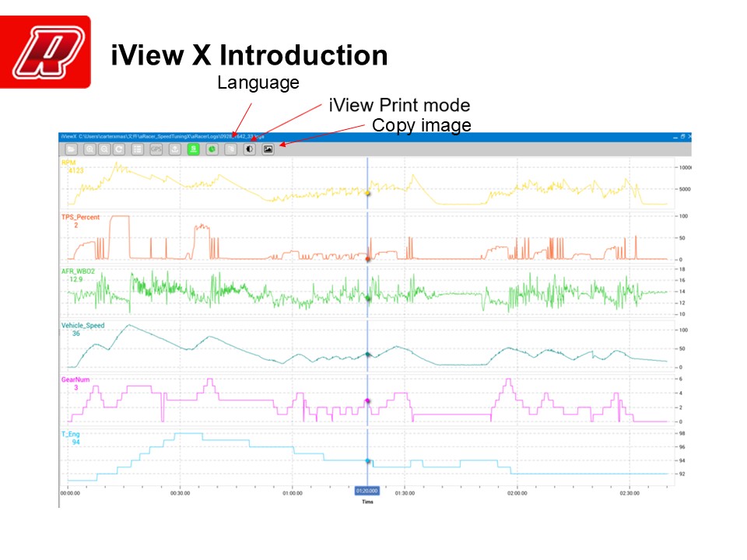Copy the chart with the Copy image icon
Viewport: 747px width, 560px height.
click(x=268, y=149)
